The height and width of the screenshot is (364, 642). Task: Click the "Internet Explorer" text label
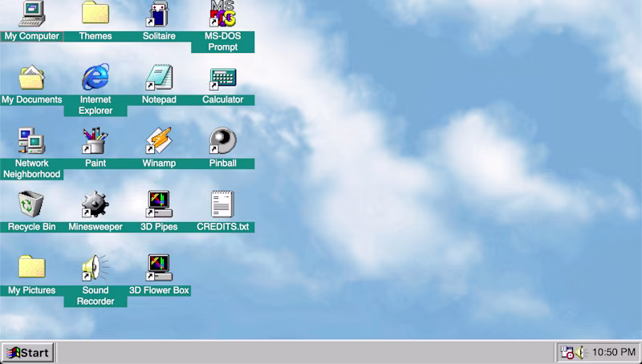(x=95, y=105)
